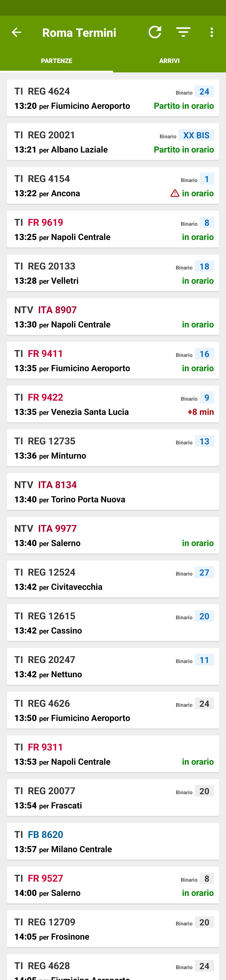Switch to the ARRIVI tab
Viewport: 226px width, 980px height.
click(x=169, y=61)
